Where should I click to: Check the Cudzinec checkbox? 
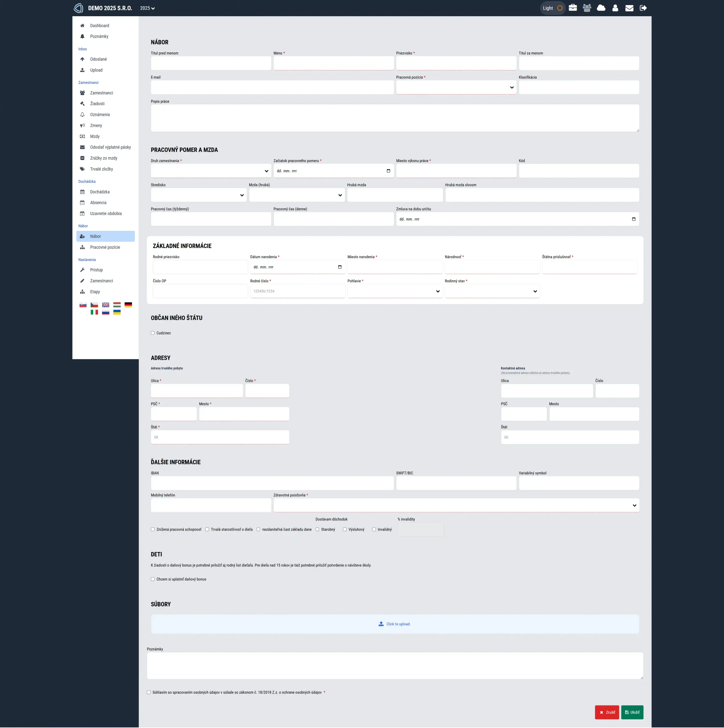tap(153, 333)
